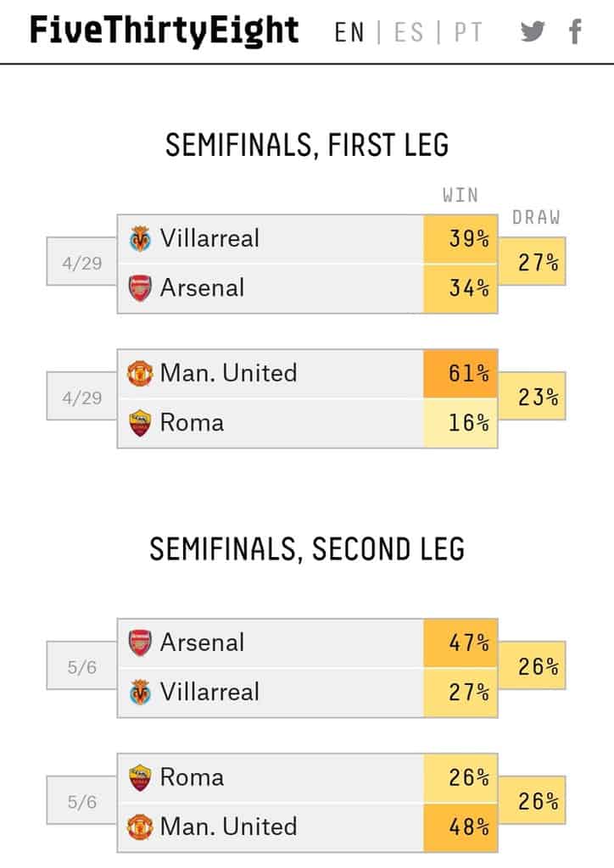Image resolution: width=614 pixels, height=868 pixels.
Task: Open the Twitter share icon
Action: 533,32
